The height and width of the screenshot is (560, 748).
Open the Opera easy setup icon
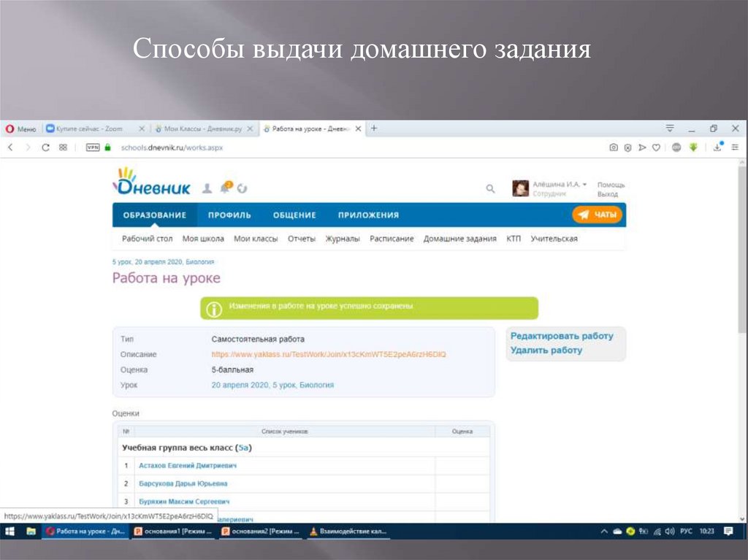pyautogui.click(x=735, y=147)
